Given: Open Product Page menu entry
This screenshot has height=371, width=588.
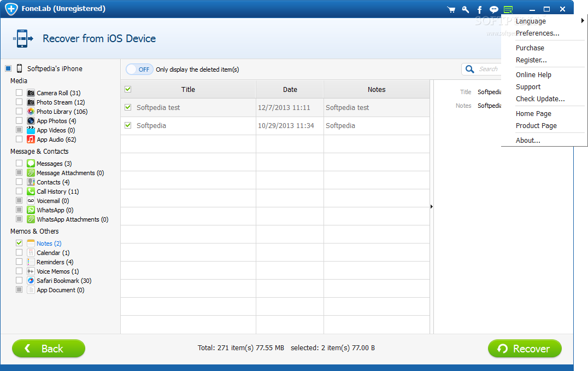Looking at the screenshot, I should 536,126.
